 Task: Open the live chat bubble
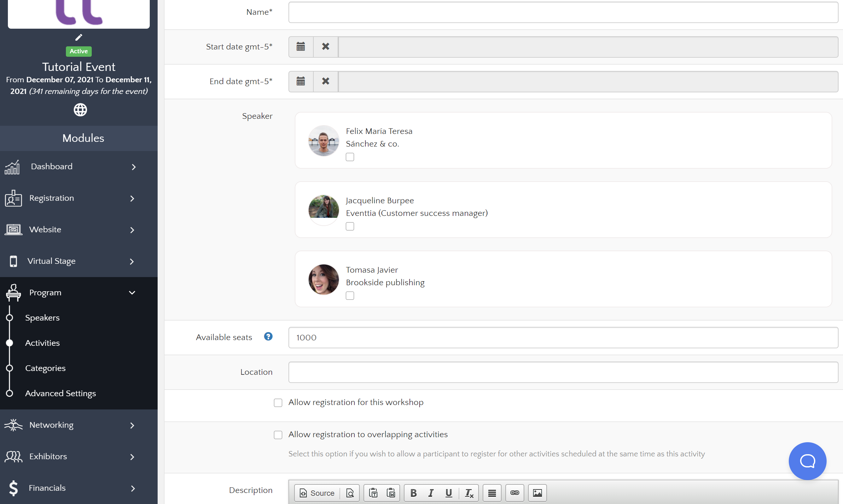coord(807,461)
